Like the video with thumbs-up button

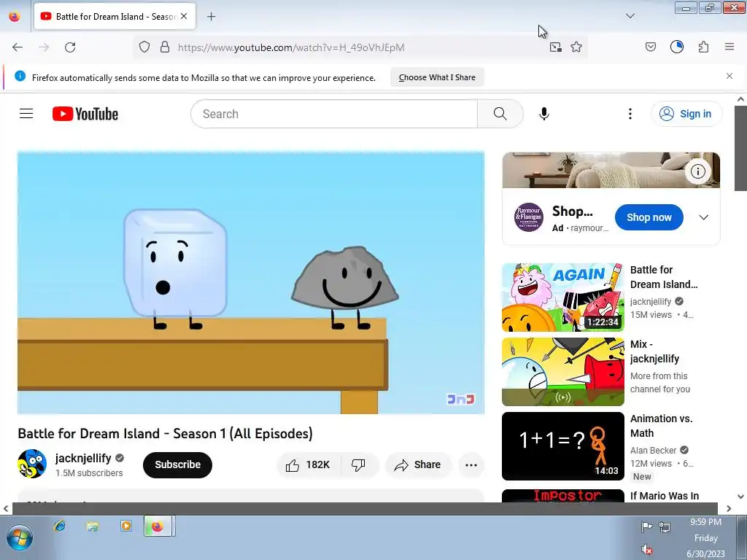[309, 464]
